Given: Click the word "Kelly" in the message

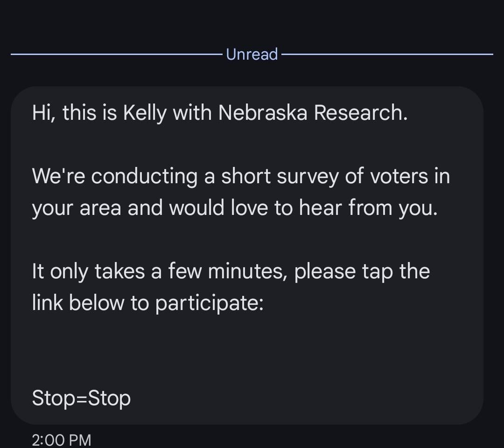Looking at the screenshot, I should coord(144,113).
